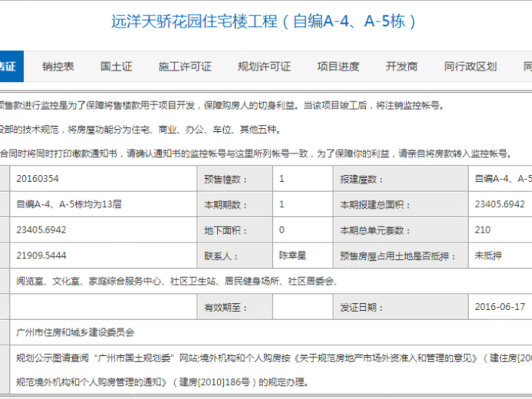532x399 pixels.
Task: Select the mortgage status 未抵押
Action: point(488,255)
